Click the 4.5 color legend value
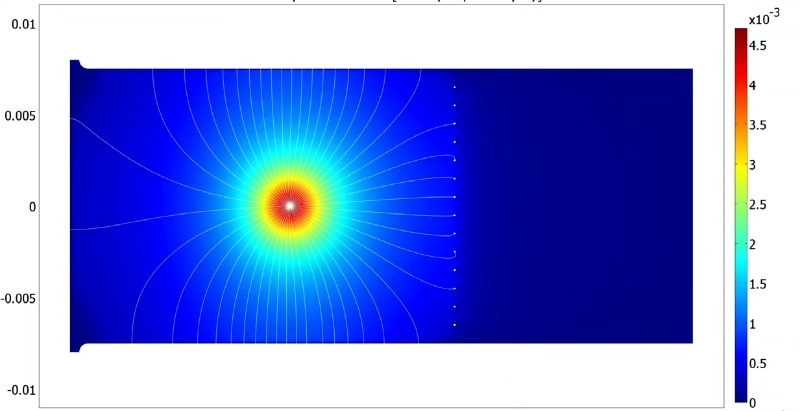 click(758, 46)
